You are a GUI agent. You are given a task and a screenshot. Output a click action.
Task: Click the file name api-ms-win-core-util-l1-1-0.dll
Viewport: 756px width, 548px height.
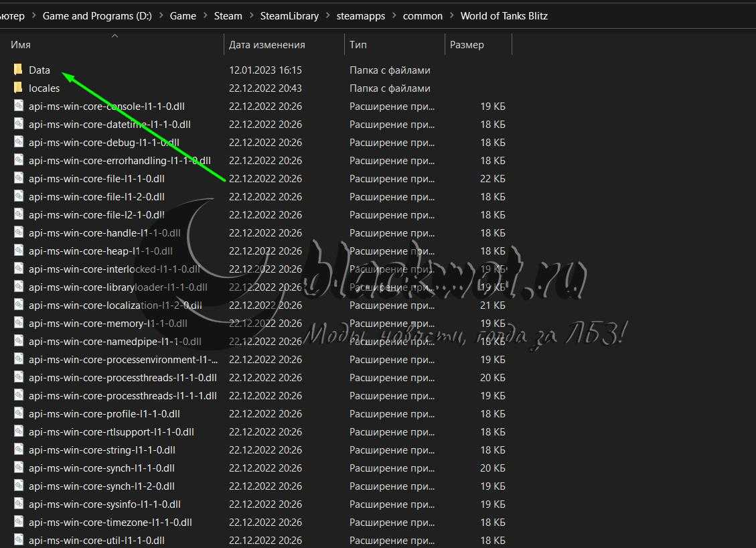96,540
